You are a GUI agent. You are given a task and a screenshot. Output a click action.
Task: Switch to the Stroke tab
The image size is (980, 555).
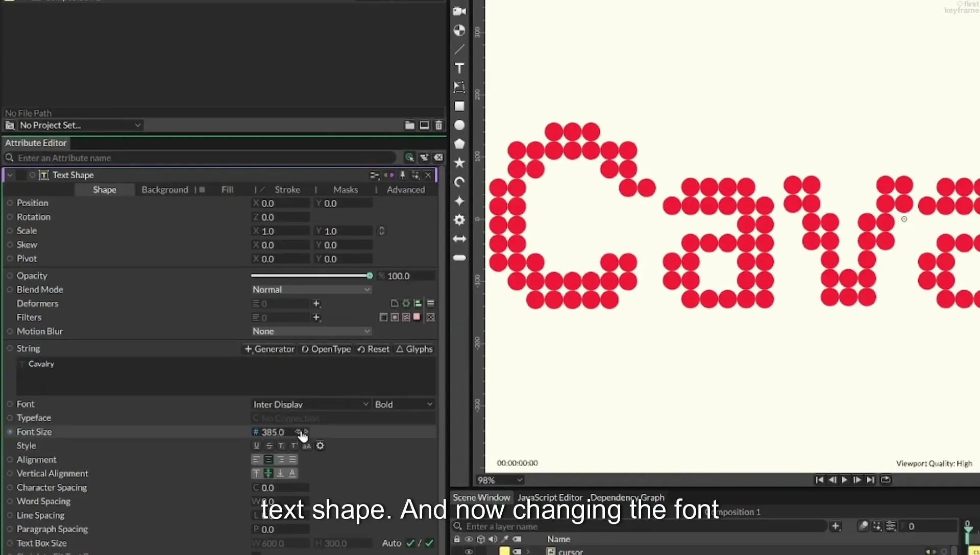tap(287, 190)
